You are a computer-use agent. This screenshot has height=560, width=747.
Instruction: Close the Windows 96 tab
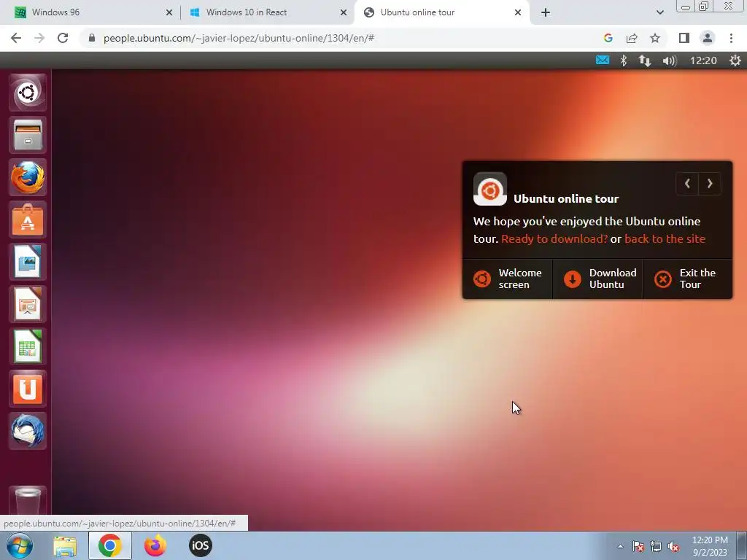click(x=169, y=12)
